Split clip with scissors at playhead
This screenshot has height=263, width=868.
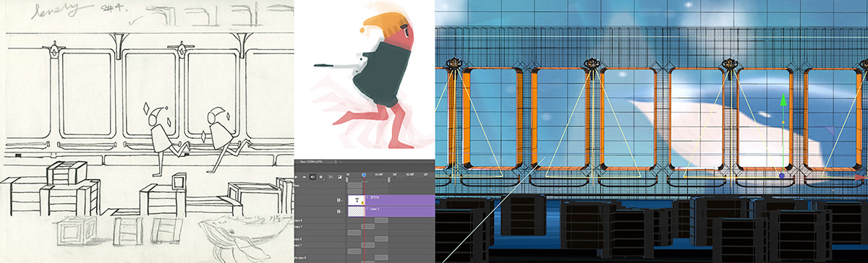(331, 177)
